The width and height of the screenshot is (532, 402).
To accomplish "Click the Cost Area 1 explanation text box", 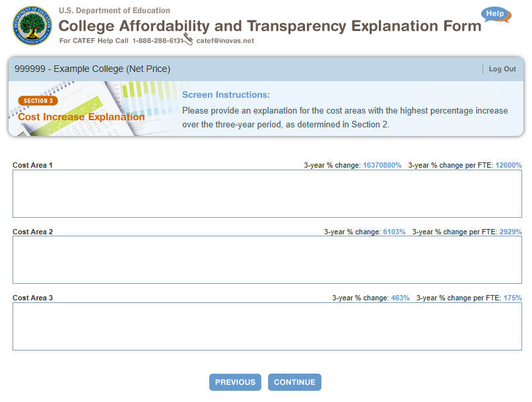I will click(x=267, y=193).
